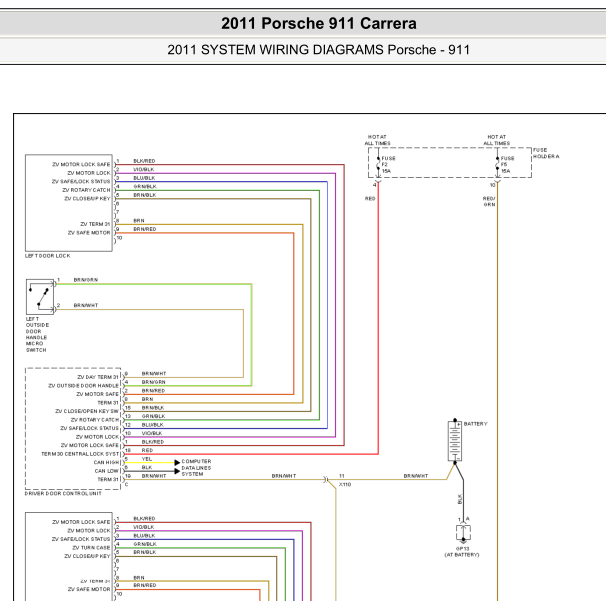The image size is (606, 601).
Task: Click the 'LEFT OUTSIDE DOOR HANDLE MICRO SWITCH' label
Action: click(37, 334)
